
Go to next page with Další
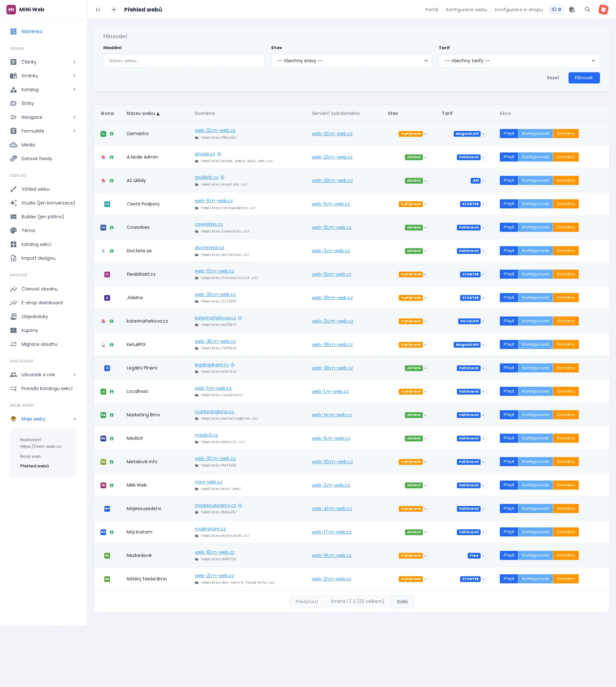click(402, 602)
